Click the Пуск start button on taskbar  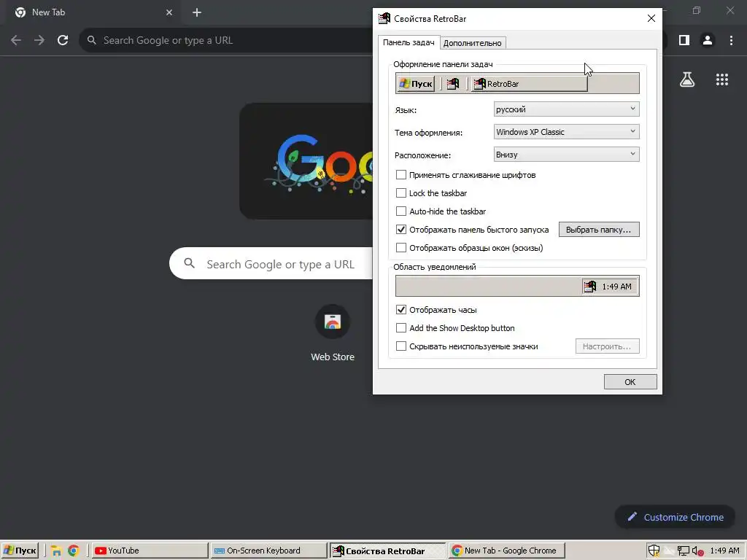coord(20,551)
